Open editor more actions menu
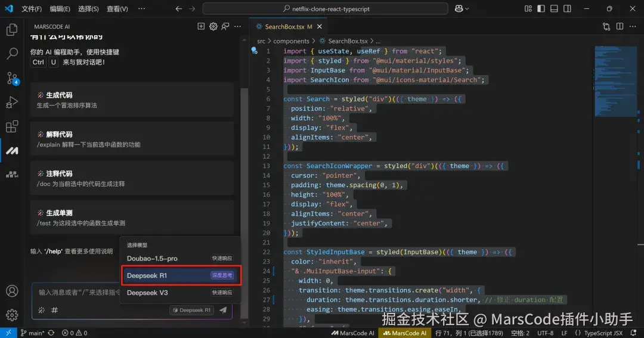The width and height of the screenshot is (644, 338). click(x=633, y=26)
